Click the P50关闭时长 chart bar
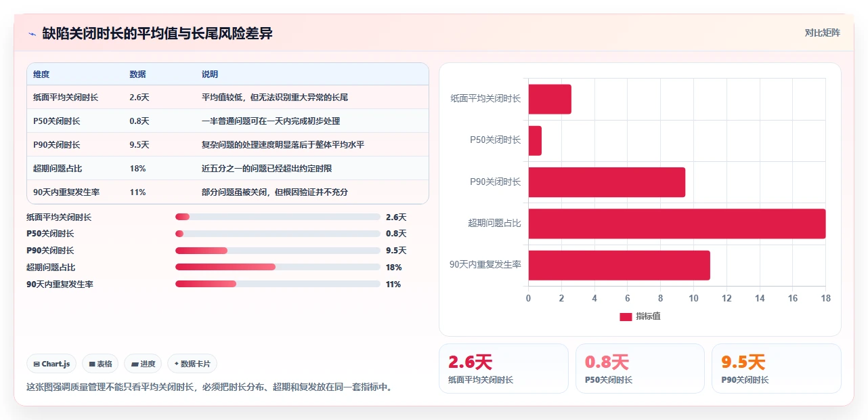The image size is (868, 420). 535,140
